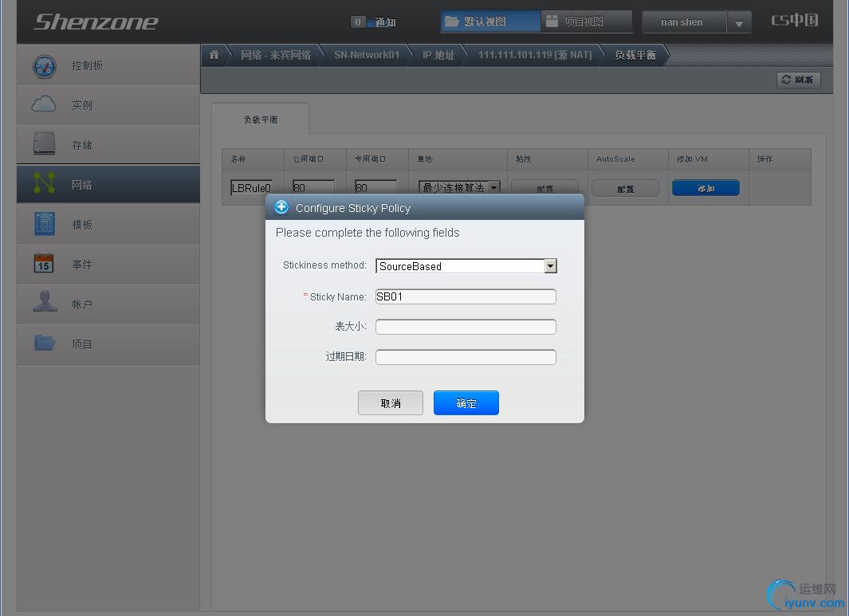Click the 确定 confirm button
Viewport: 849px width, 616px height.
pyautogui.click(x=466, y=402)
